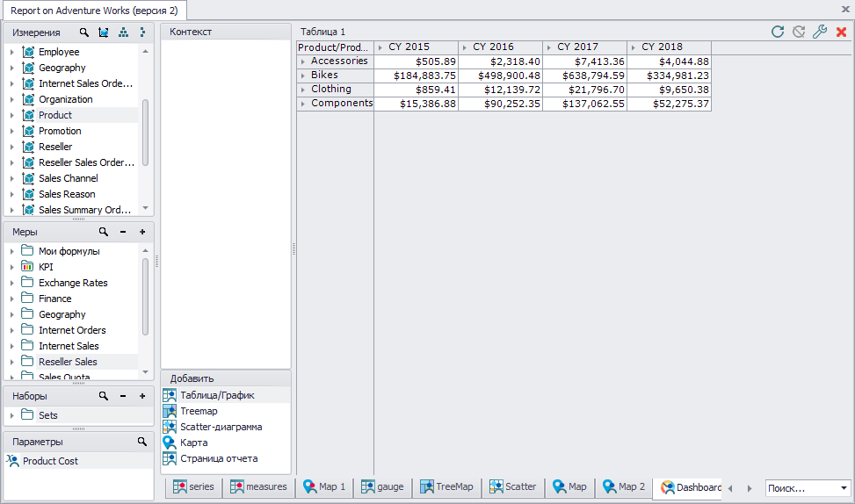
Task: Delete Таблица 1 with the red X
Action: coord(841,32)
